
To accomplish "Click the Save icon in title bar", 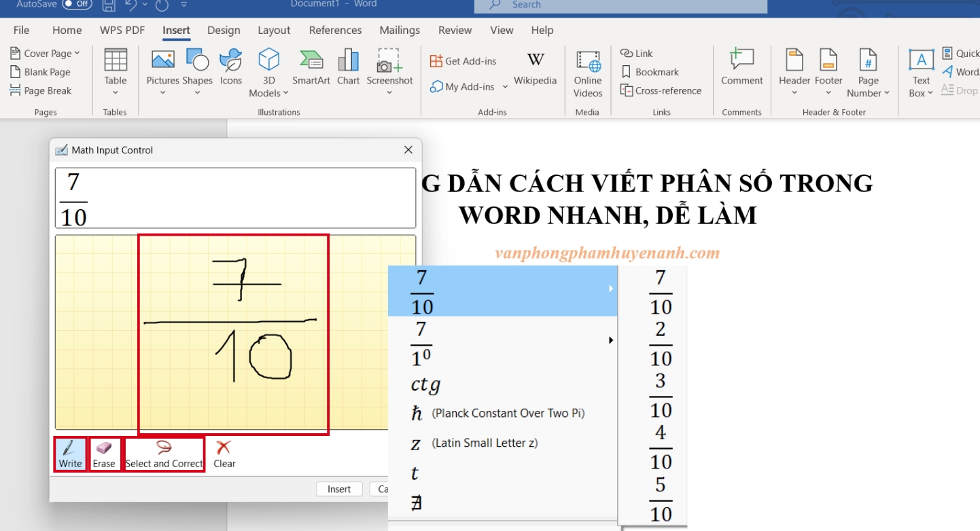I will click(109, 5).
